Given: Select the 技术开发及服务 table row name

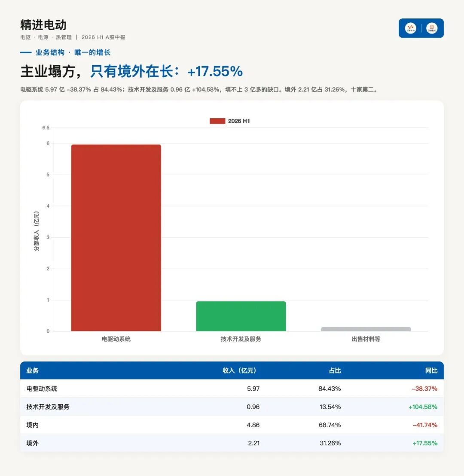Looking at the screenshot, I should [48, 407].
